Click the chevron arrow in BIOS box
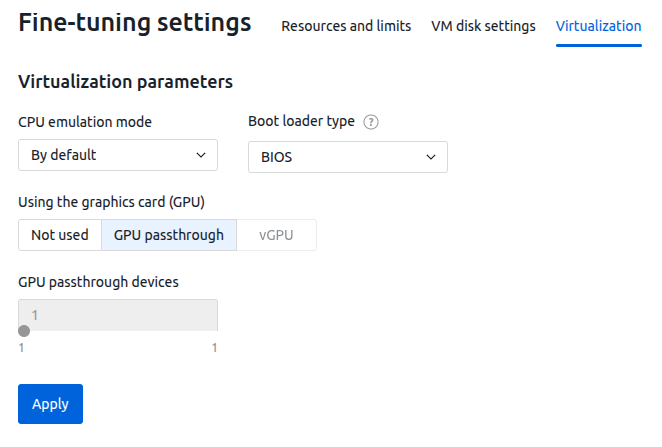This screenshot has width=662, height=447. 431,157
